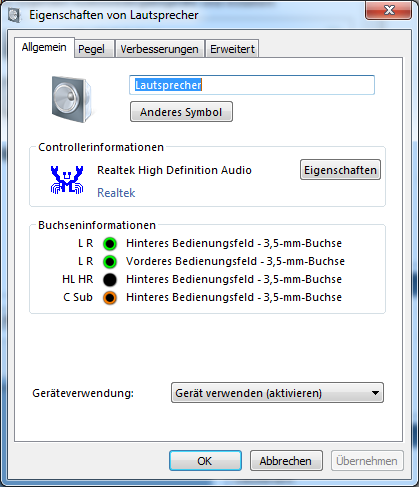Click the large speaker device icon
Screen dimensions: 419x487
point(71,99)
